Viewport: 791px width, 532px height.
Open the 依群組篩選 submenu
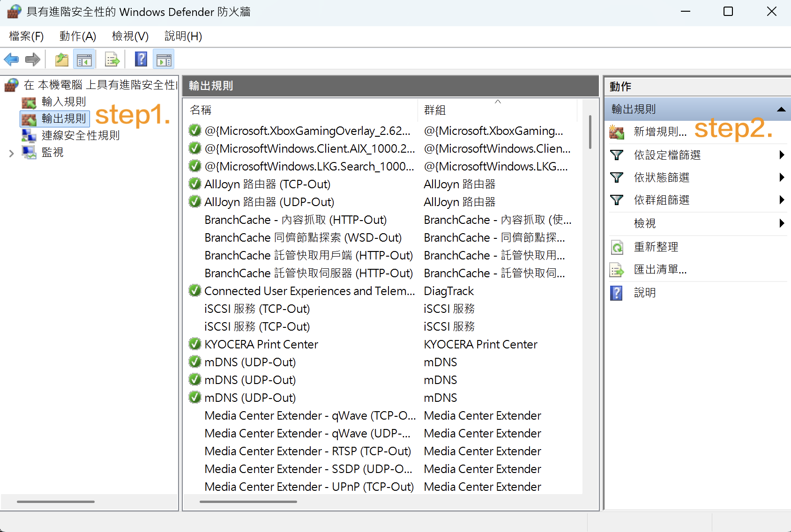(662, 200)
